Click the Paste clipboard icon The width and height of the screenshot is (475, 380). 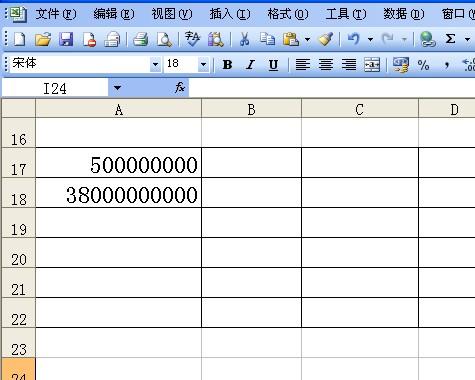point(290,39)
